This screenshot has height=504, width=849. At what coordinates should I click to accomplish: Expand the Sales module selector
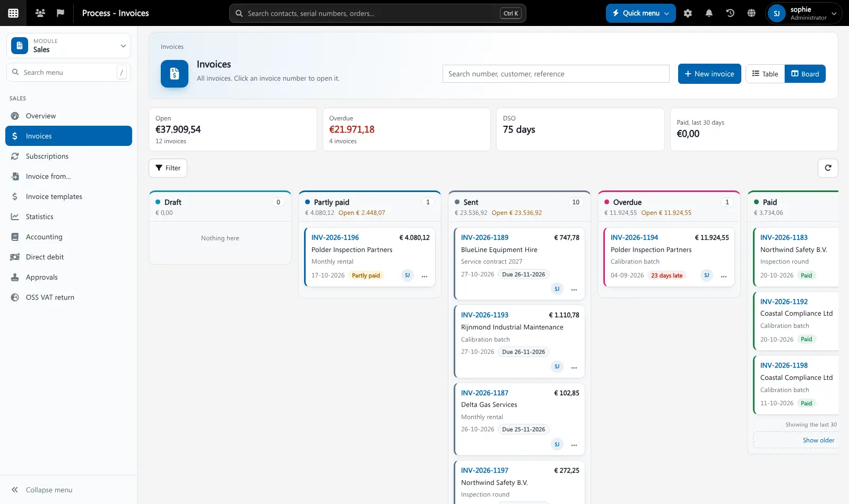tap(68, 46)
